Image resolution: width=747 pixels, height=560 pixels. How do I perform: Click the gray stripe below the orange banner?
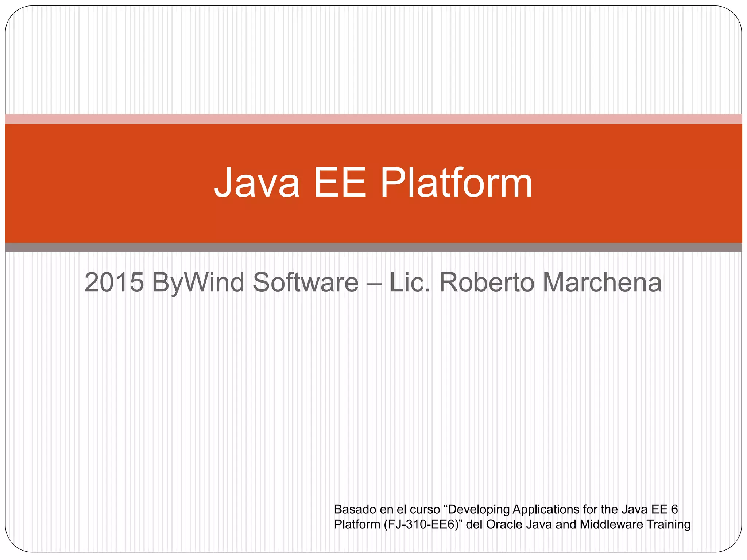[x=373, y=248]
